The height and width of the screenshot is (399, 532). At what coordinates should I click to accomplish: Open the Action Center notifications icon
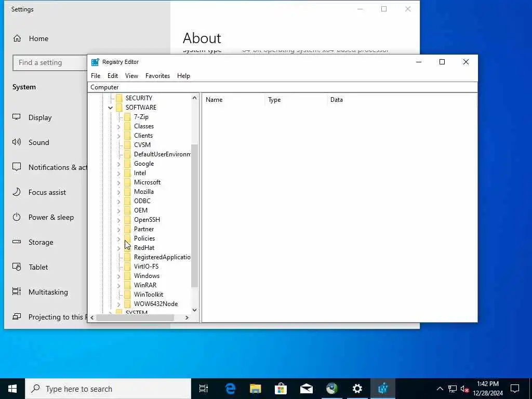click(x=515, y=389)
